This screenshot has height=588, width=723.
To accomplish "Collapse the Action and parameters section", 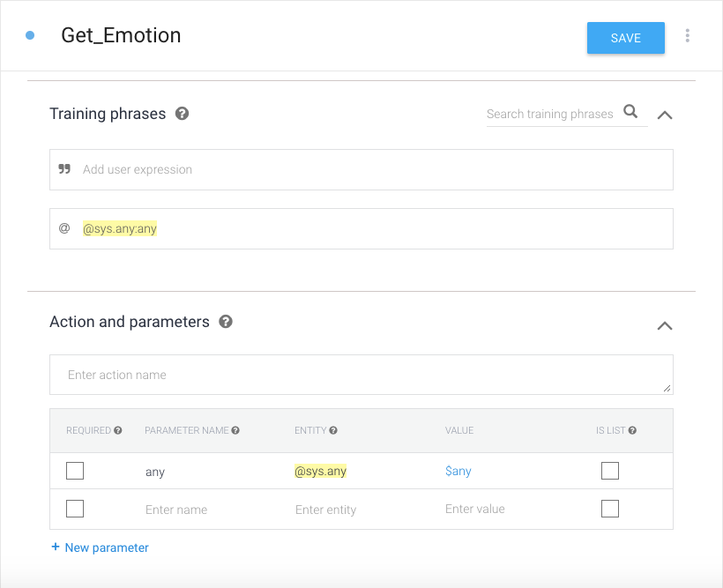I will 665,325.
